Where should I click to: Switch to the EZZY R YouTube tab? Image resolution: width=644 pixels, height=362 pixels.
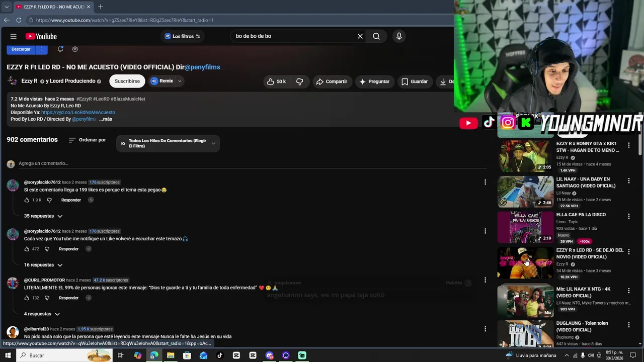point(53,7)
